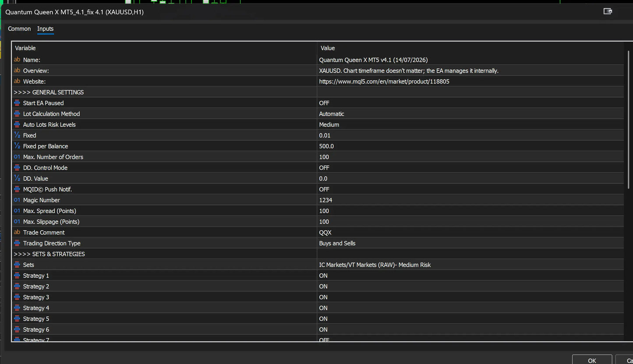The width and height of the screenshot is (633, 364).
Task: Click the Overview value about XAUUSD timeframe
Action: [470, 70]
